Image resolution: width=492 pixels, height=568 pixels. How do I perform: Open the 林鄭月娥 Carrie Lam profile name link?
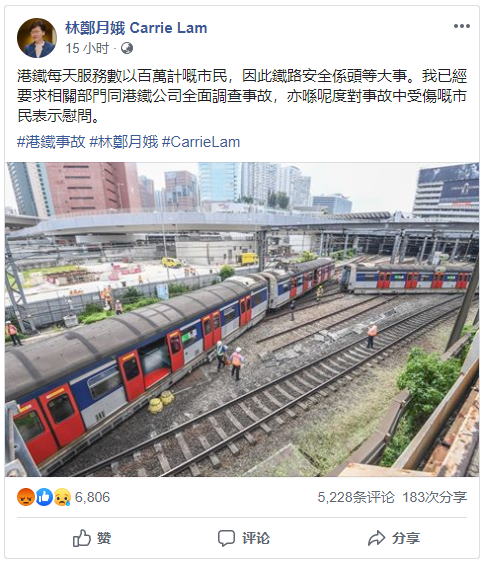tap(136, 28)
